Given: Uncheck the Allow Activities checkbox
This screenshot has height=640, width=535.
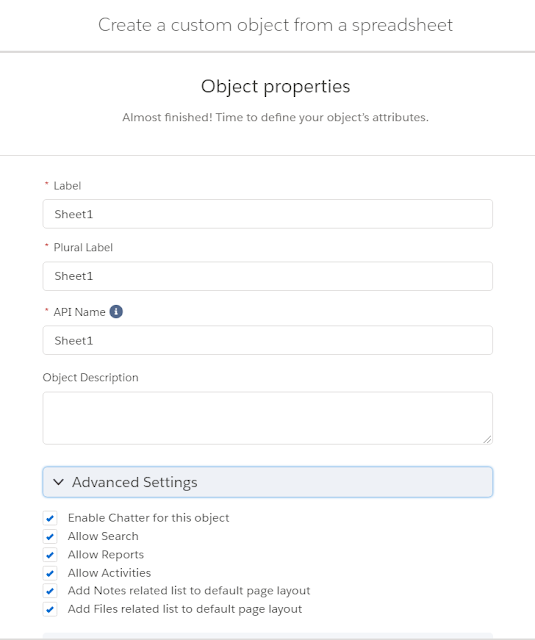Looking at the screenshot, I should point(50,573).
